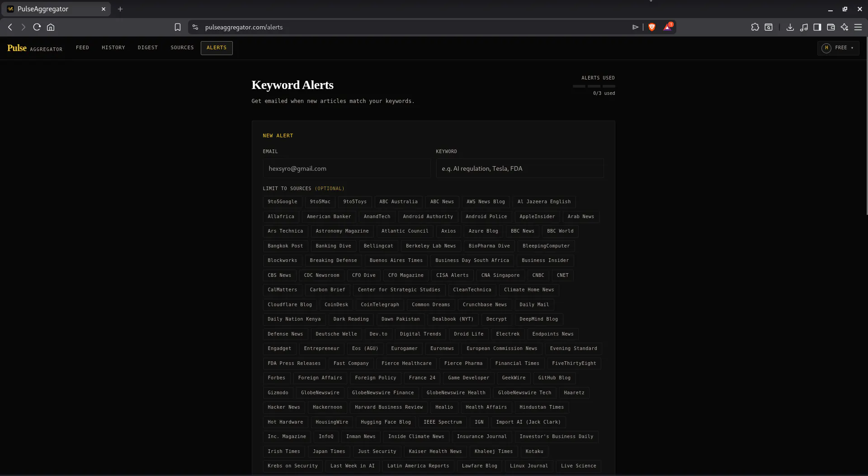
Task: Select the CoinDesk source chip
Action: (336, 305)
